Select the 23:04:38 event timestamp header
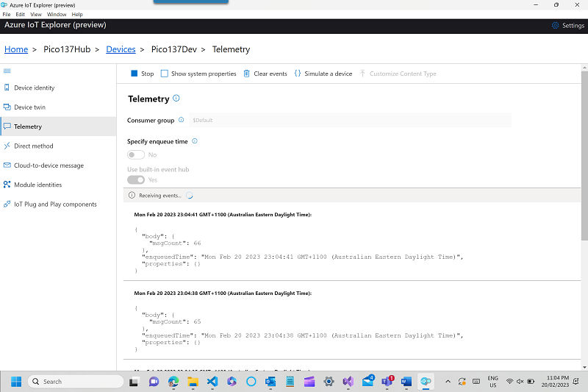This screenshot has width=588, height=392. point(223,293)
